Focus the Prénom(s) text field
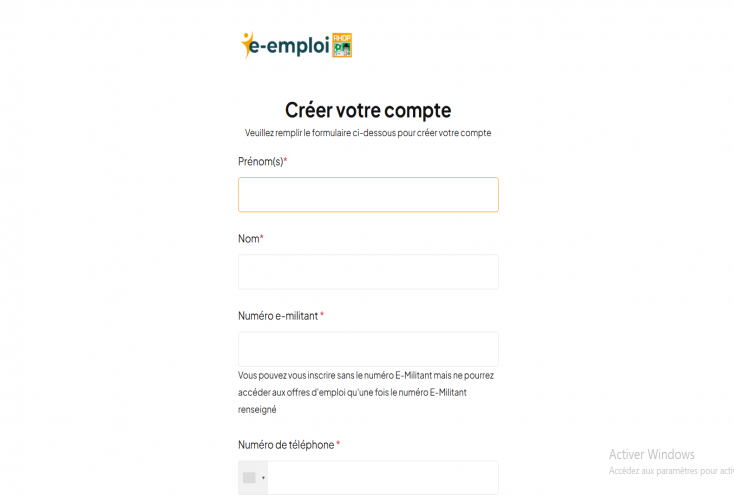Viewport: 734px width, 496px height. [368, 195]
